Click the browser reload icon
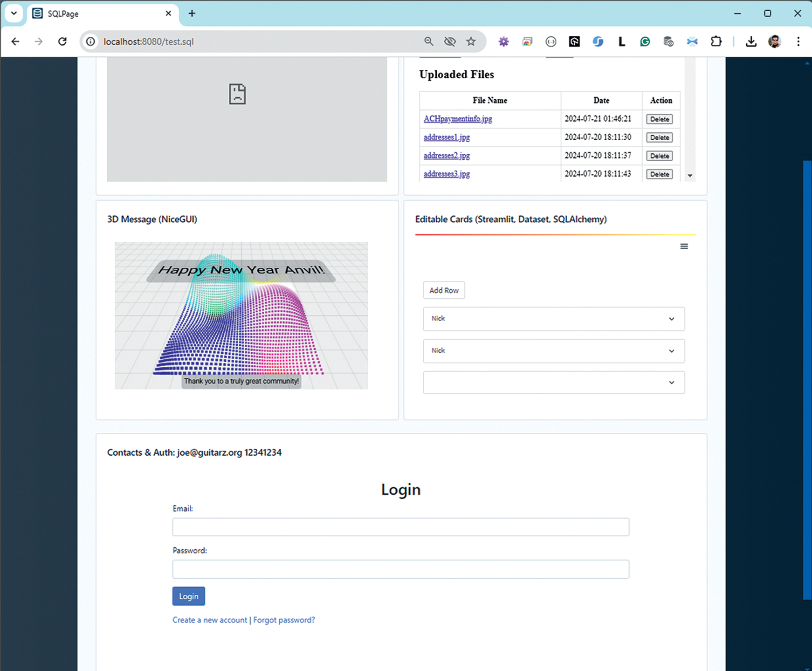 tap(62, 41)
